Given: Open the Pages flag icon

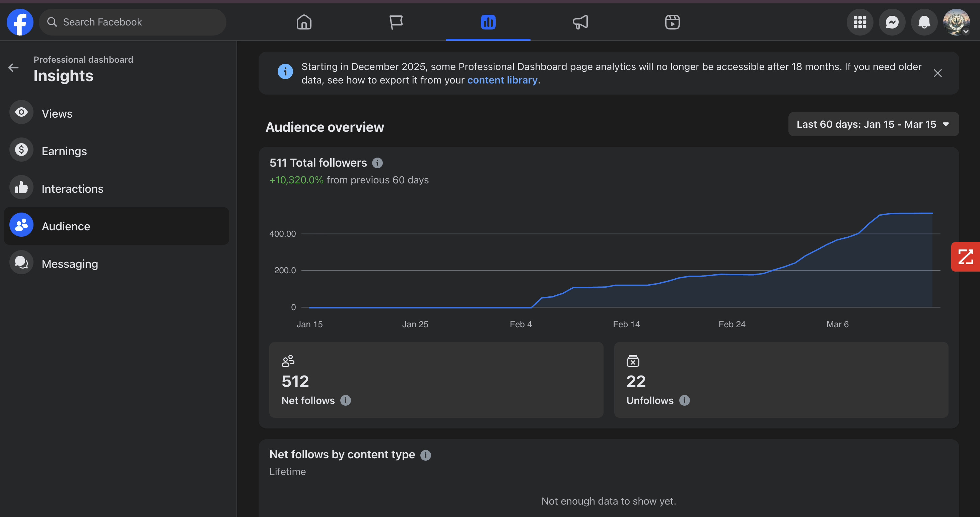Looking at the screenshot, I should 396,22.
